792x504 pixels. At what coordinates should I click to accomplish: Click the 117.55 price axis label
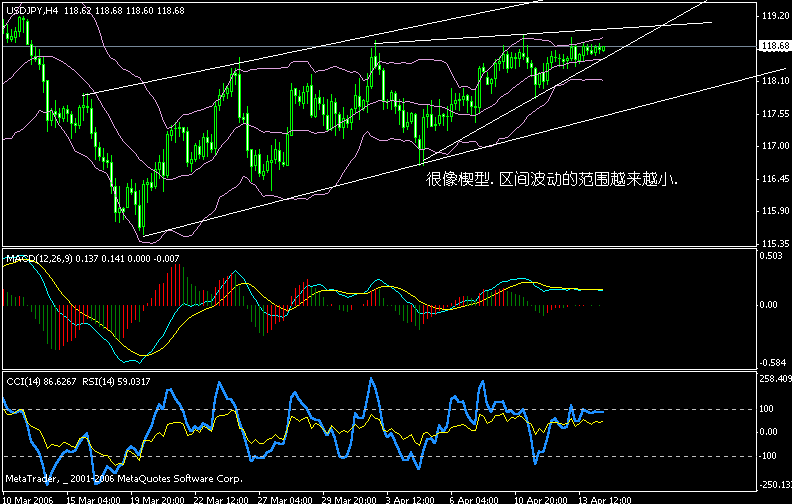(775, 114)
